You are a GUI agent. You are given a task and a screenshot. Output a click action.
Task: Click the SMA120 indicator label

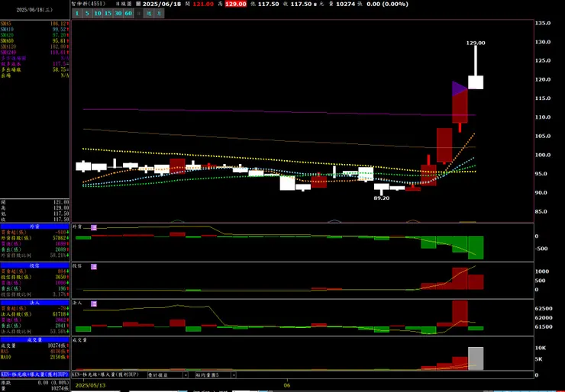[8, 47]
